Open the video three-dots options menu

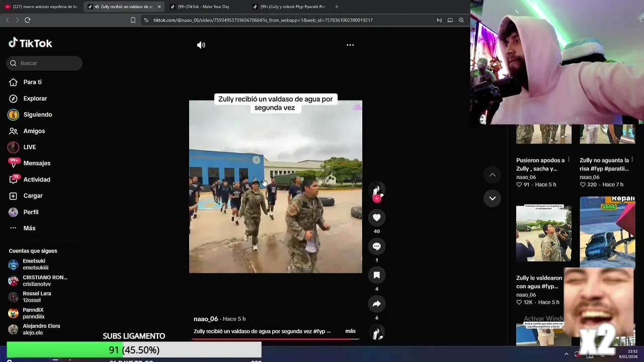click(350, 45)
